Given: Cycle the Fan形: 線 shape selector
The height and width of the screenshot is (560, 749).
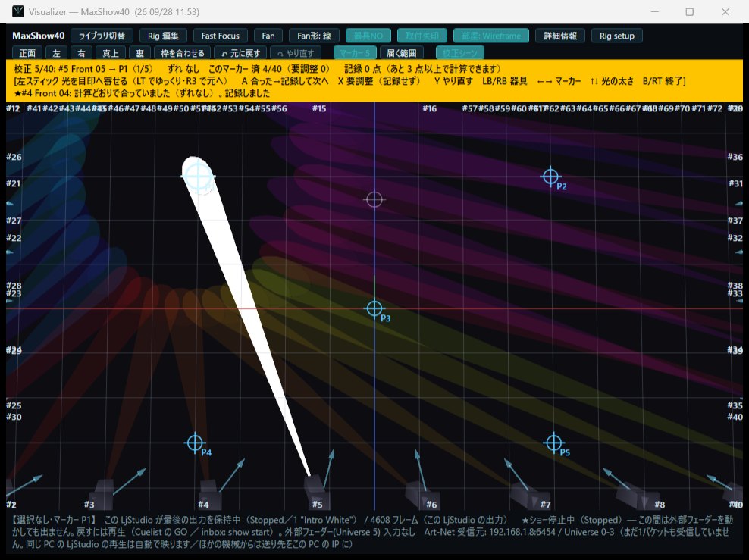Looking at the screenshot, I should [x=315, y=36].
